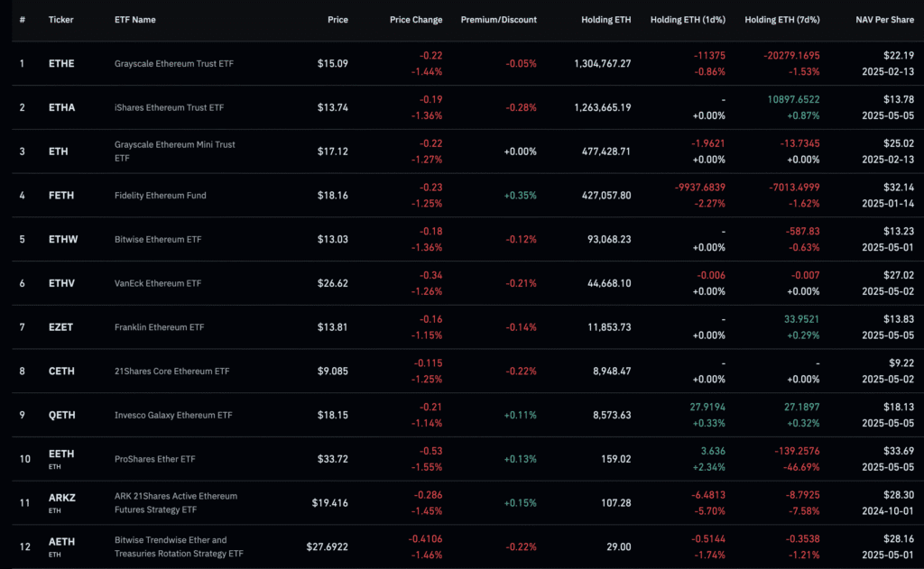Click the holding value "477,428.71"

[606, 151]
